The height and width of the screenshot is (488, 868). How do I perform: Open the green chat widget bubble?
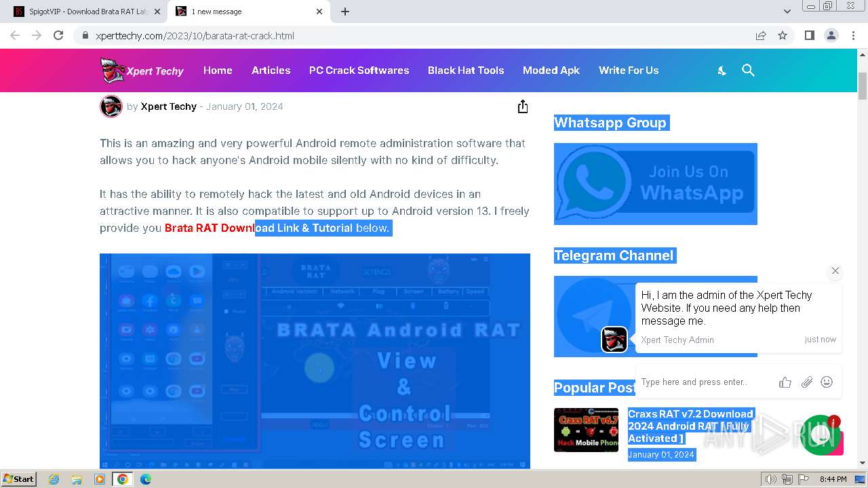821,435
